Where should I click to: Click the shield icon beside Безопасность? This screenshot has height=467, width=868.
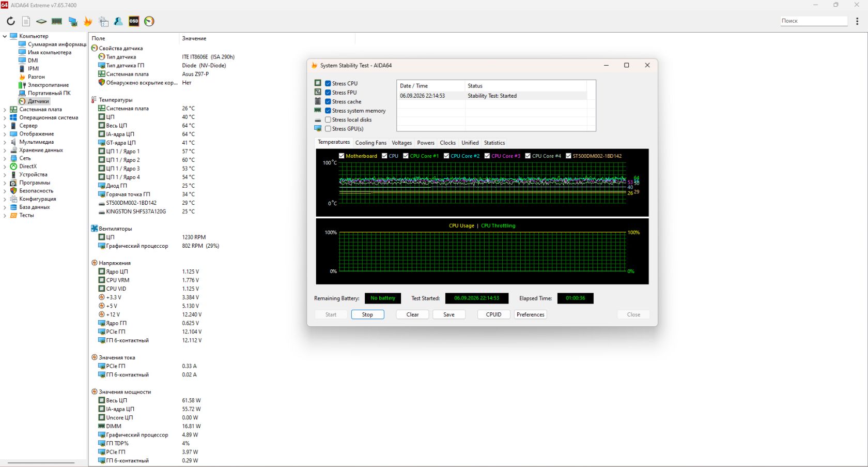pyautogui.click(x=13, y=191)
